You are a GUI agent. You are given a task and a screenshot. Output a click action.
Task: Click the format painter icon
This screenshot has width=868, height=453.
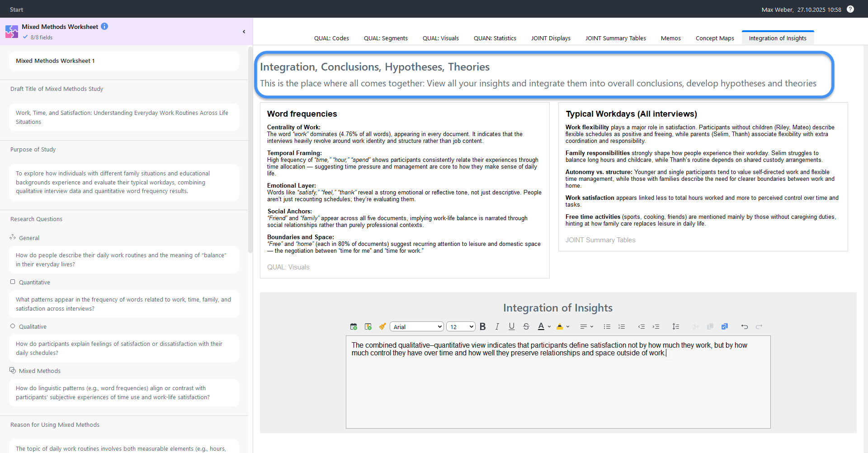point(382,326)
